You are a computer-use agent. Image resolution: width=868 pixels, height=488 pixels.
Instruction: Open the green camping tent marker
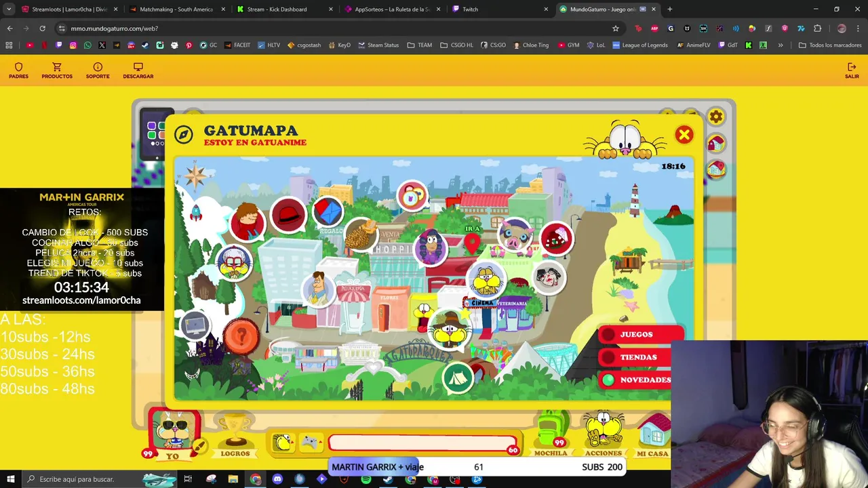point(458,378)
